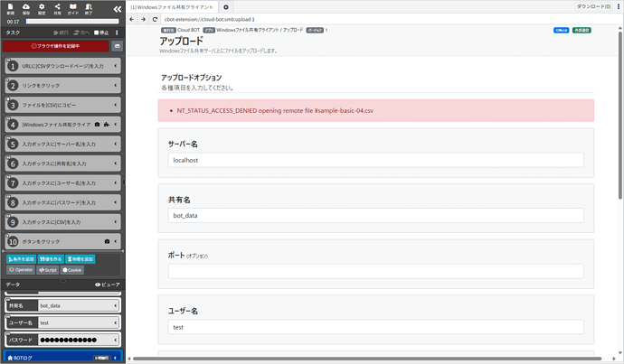Image resolution: width=624 pixels, height=364 pixels.
Task: Click the server name (サーバー名) input field
Action: click(x=375, y=160)
